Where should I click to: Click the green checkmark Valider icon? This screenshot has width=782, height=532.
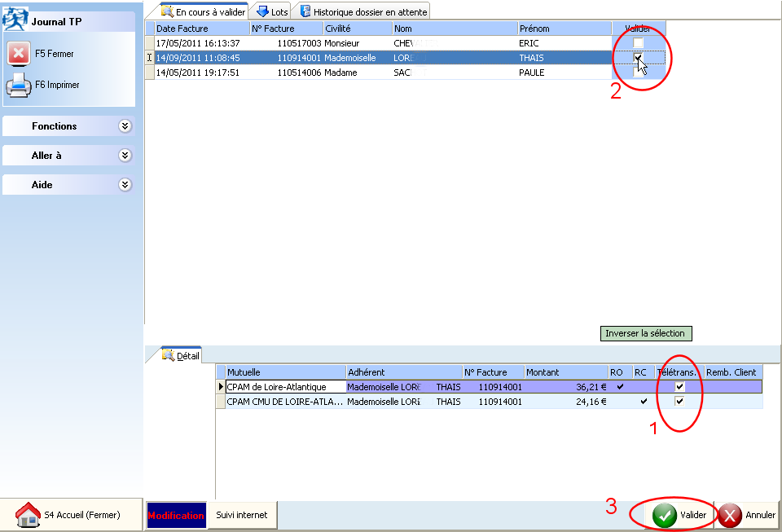click(665, 515)
